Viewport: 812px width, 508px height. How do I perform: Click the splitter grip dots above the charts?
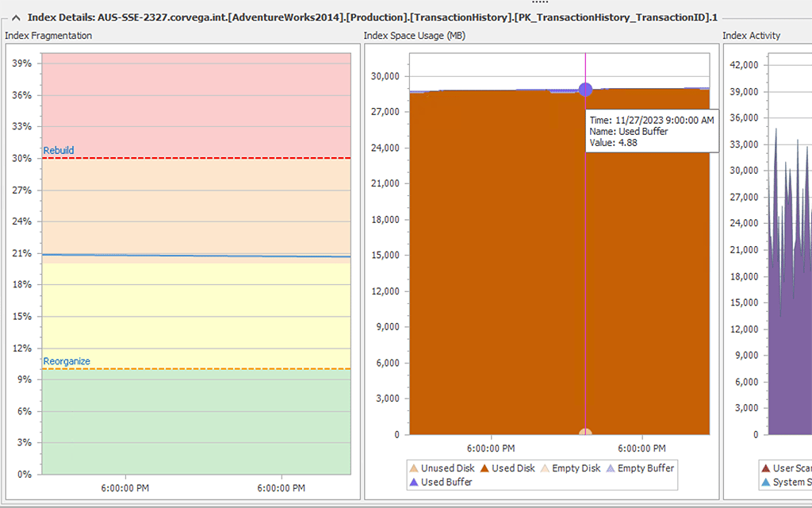coord(541,4)
